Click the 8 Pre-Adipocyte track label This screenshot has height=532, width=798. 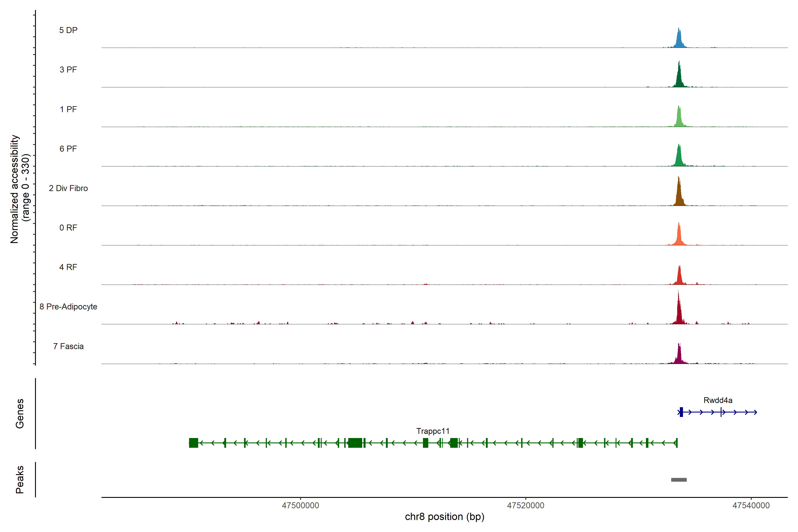[x=68, y=307]
